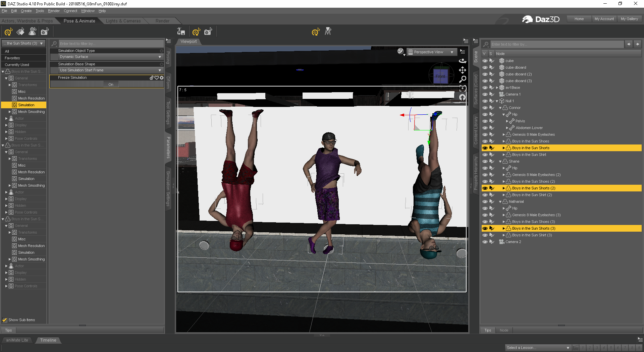Click the Freeze Simulation settings gear icon

coord(162,78)
